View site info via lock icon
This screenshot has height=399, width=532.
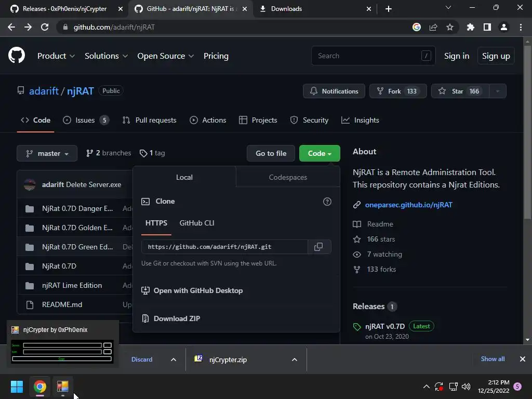[65, 27]
